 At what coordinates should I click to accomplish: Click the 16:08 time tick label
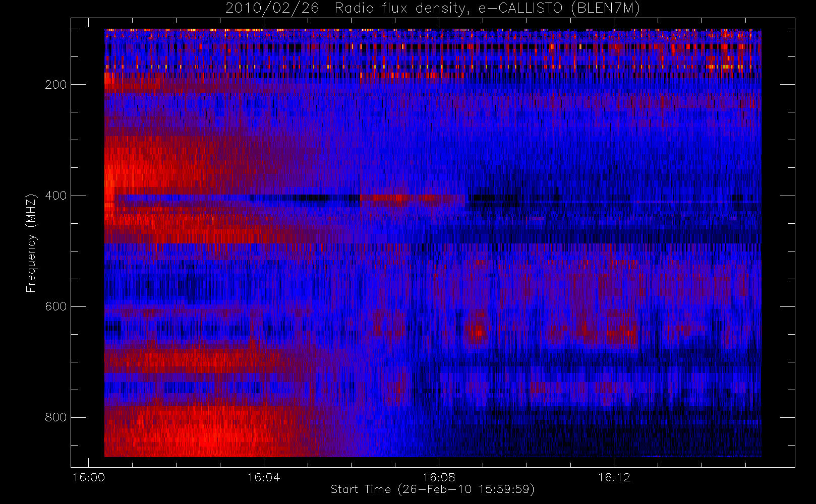pyautogui.click(x=439, y=477)
